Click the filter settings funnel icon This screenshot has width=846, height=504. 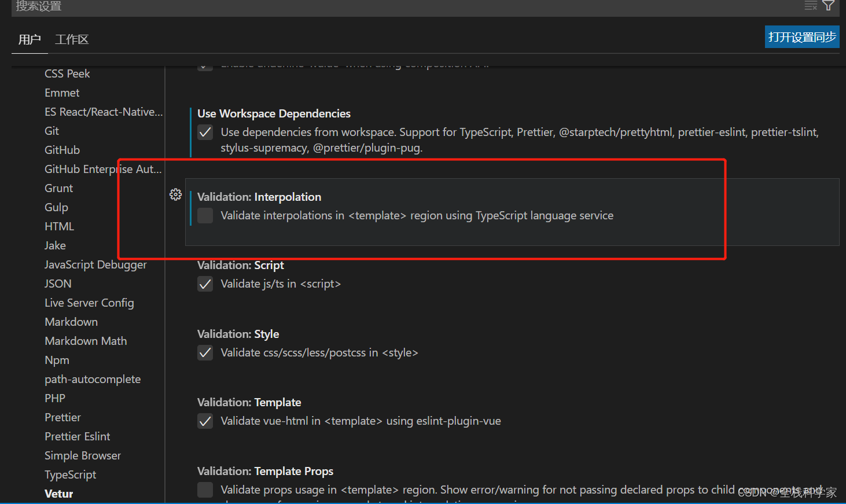tap(829, 5)
